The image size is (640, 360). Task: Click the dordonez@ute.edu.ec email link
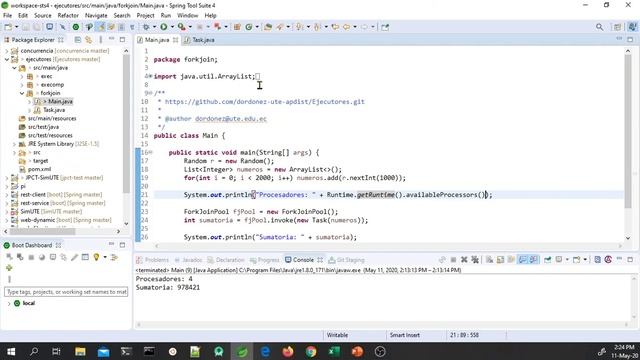click(x=231, y=119)
